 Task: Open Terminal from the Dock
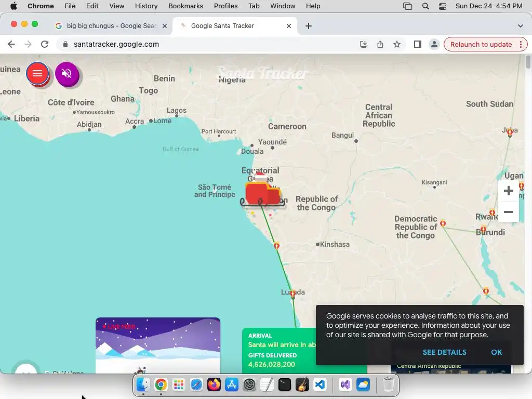(x=284, y=385)
